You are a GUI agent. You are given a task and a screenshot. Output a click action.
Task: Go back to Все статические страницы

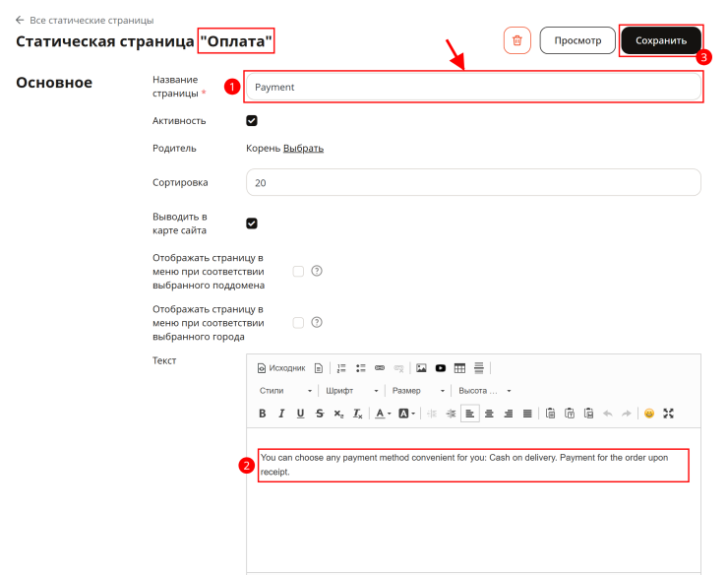pos(85,20)
